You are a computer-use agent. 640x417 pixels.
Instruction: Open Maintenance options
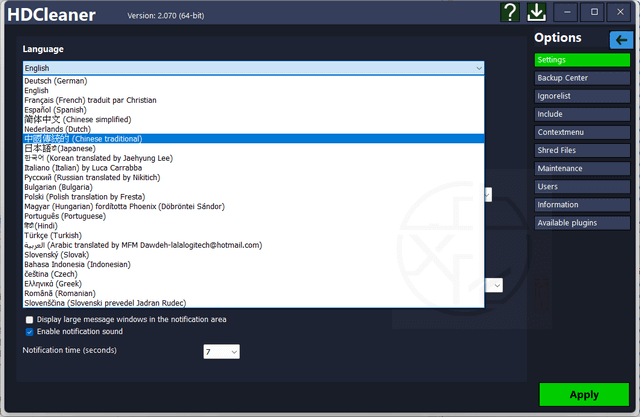582,169
